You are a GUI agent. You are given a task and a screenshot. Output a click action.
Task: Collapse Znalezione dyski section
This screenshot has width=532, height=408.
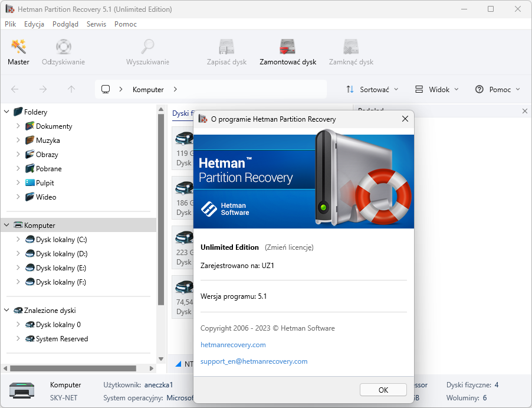(6, 310)
